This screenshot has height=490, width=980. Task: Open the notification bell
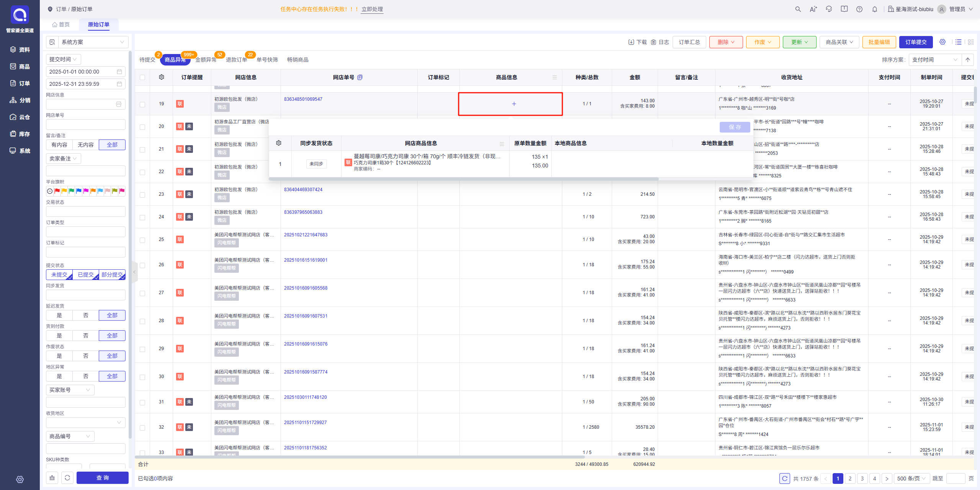coord(875,9)
